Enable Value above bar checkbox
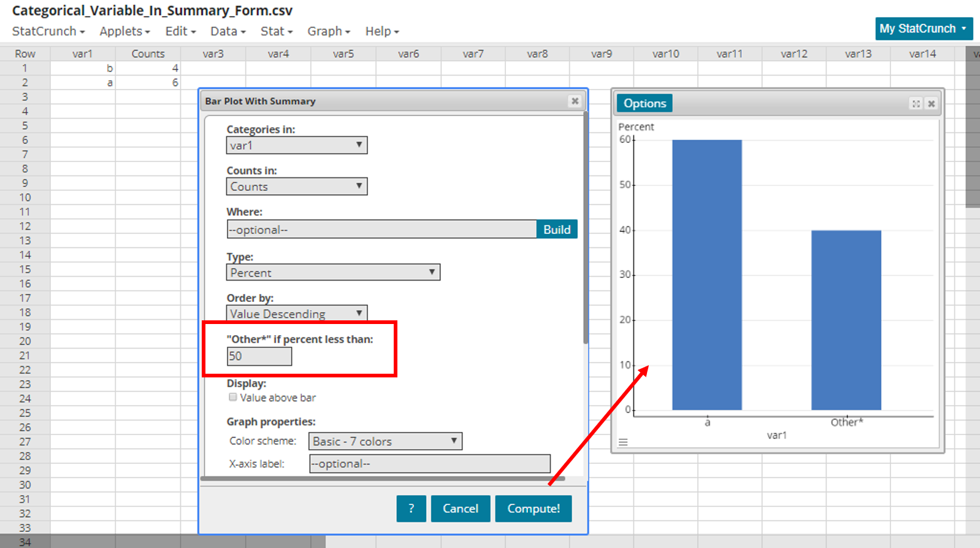The height and width of the screenshot is (548, 980). pos(233,397)
